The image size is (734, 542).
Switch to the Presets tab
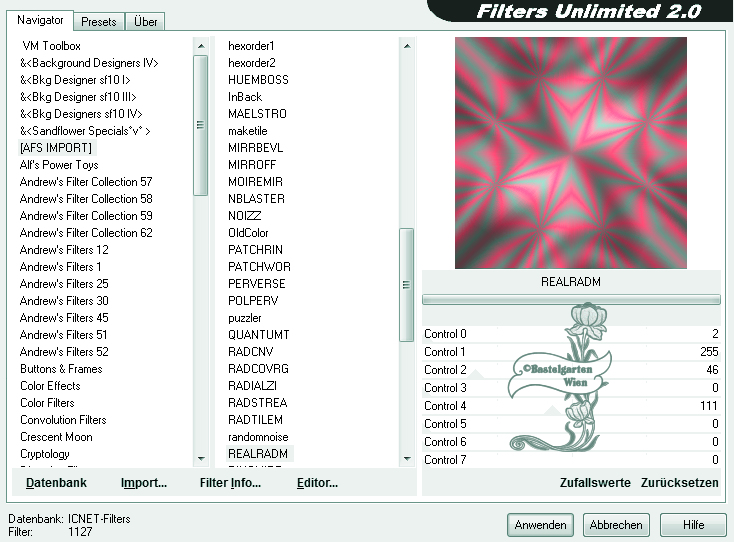coord(99,22)
